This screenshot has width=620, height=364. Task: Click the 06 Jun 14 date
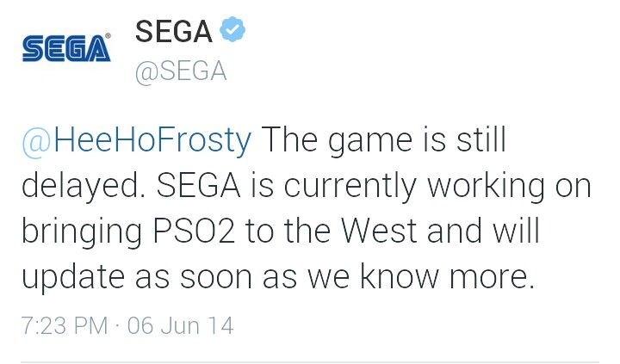[x=181, y=326]
